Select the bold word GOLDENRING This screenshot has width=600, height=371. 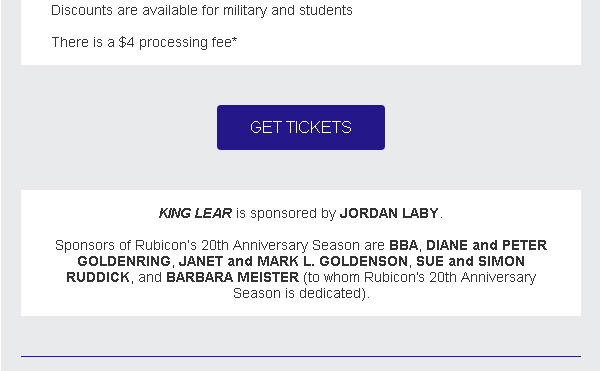pyautogui.click(x=124, y=261)
